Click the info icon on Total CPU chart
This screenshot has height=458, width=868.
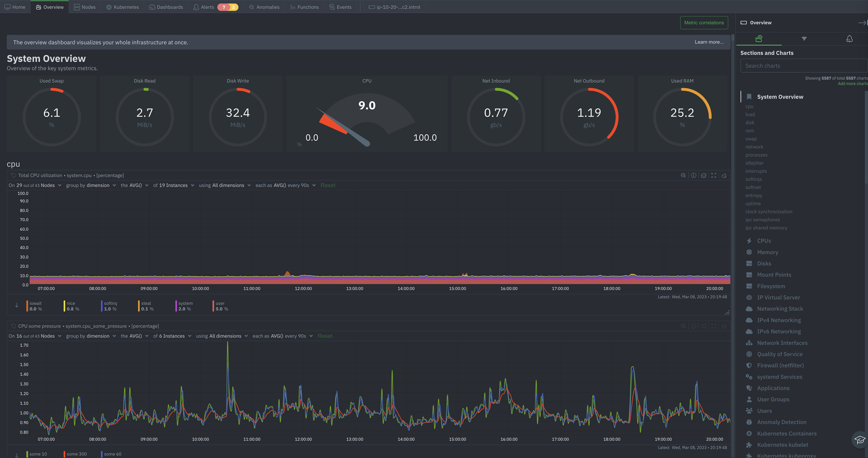tap(694, 175)
